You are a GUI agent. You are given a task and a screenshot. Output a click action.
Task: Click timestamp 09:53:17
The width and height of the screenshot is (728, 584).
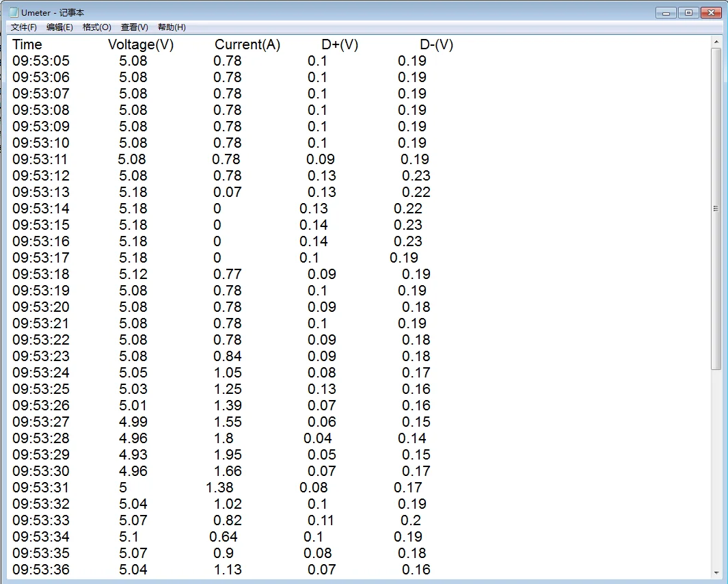click(41, 258)
